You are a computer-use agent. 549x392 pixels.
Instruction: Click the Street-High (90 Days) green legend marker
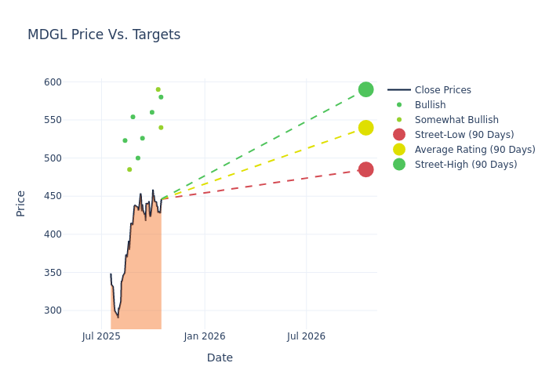coord(399,165)
